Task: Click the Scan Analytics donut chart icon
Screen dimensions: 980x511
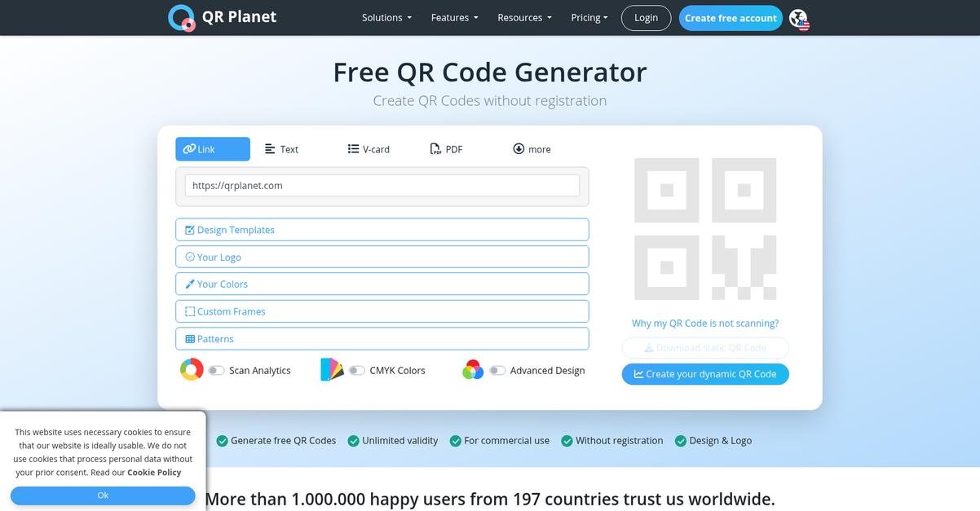Action: pos(192,369)
